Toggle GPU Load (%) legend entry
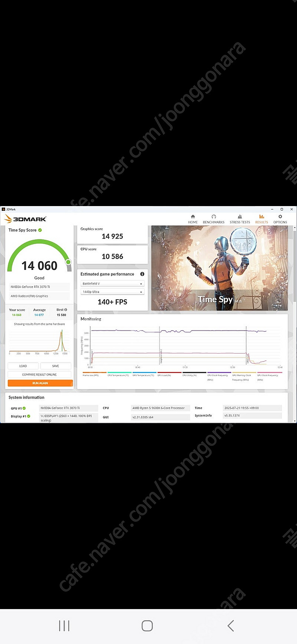Image resolution: width=297 pixels, height=644 pixels. [x=169, y=374]
